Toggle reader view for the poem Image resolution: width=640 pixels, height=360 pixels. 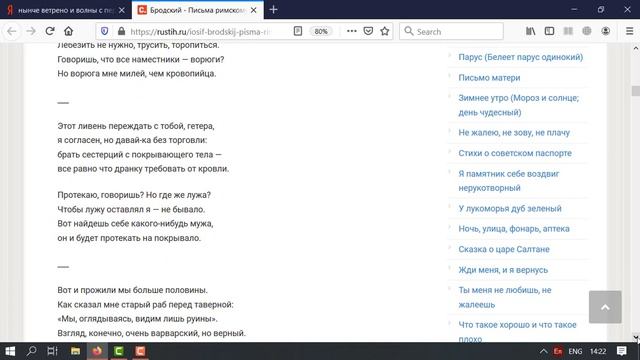click(x=298, y=31)
